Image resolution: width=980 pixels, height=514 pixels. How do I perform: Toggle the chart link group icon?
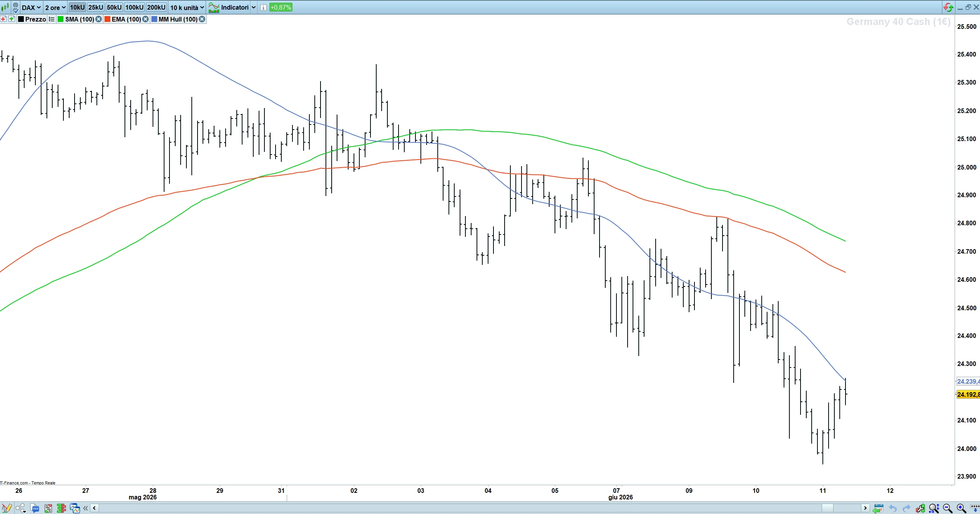point(16,7)
